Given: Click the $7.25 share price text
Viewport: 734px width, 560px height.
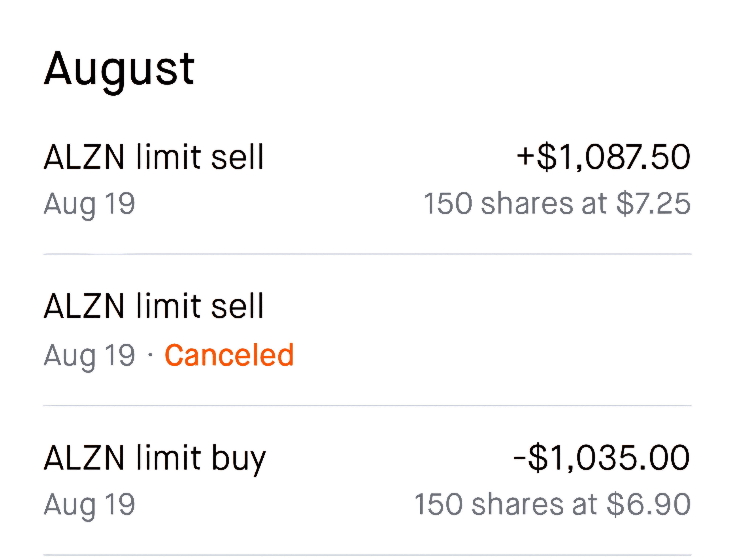Looking at the screenshot, I should (653, 204).
